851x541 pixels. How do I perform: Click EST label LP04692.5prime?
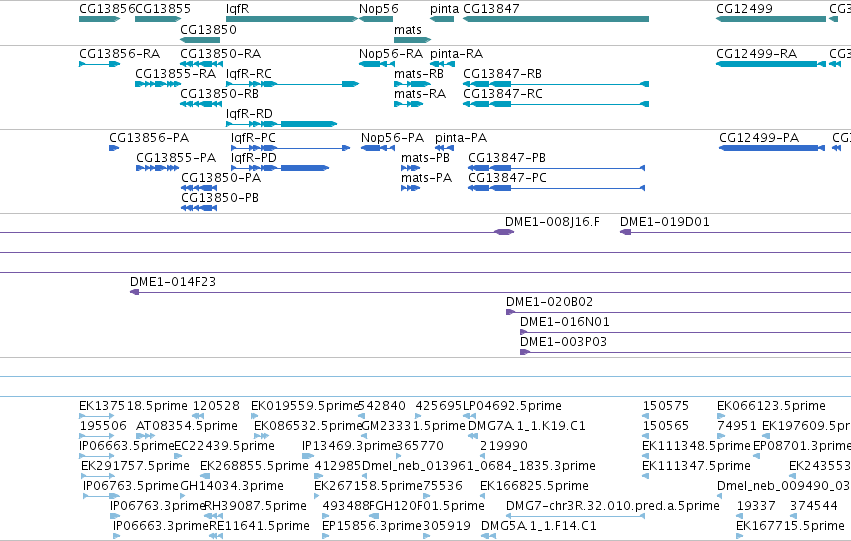[512, 406]
